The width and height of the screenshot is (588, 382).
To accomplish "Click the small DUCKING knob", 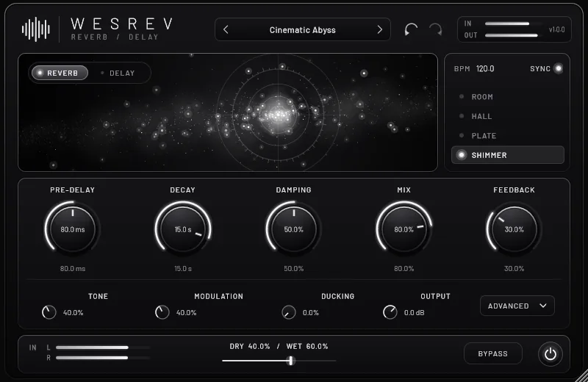I will 288,312.
